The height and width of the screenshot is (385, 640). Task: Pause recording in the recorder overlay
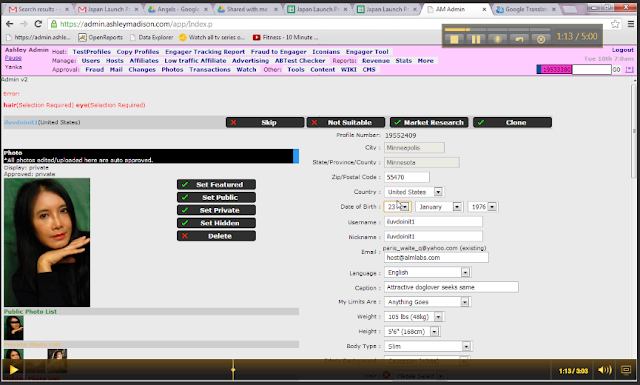point(476,39)
